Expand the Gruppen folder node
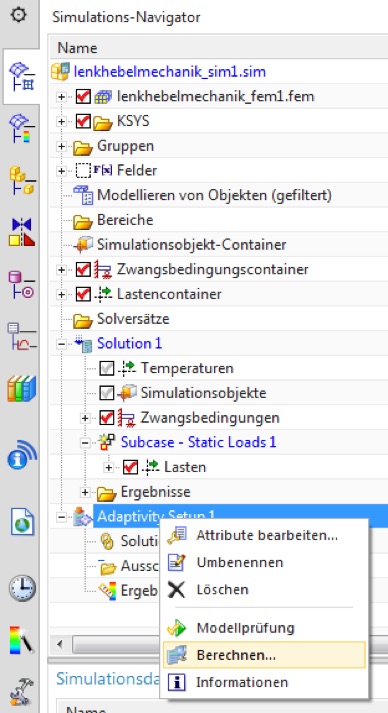388x713 pixels. 61,146
